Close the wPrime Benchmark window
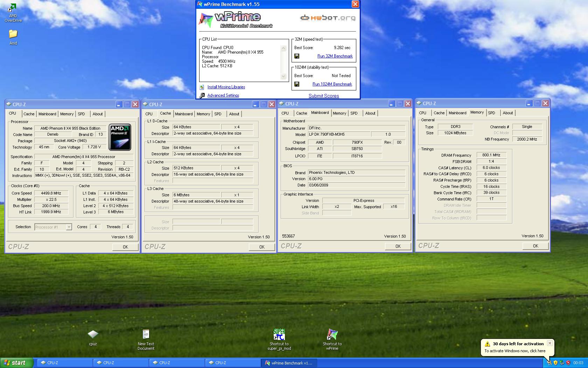Image resolution: width=588 pixels, height=368 pixels. tap(355, 4)
